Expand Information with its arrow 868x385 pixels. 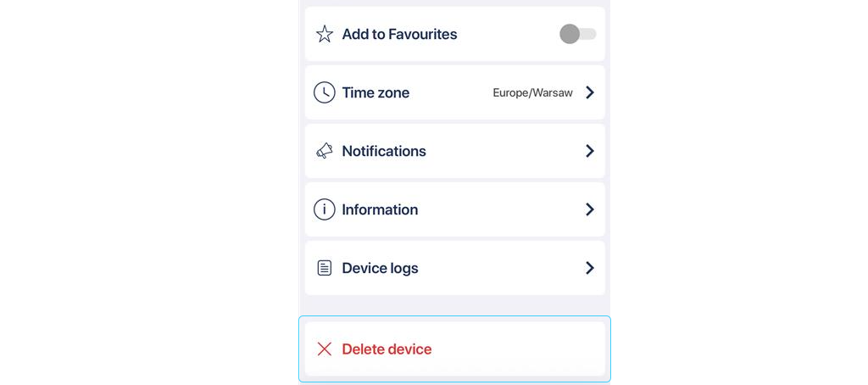point(590,209)
